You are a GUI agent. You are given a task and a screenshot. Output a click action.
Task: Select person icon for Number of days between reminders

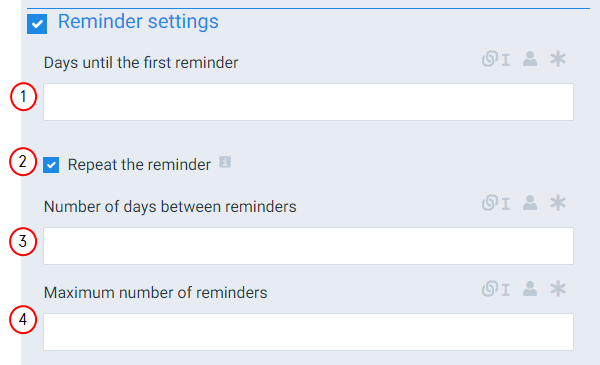click(x=530, y=203)
